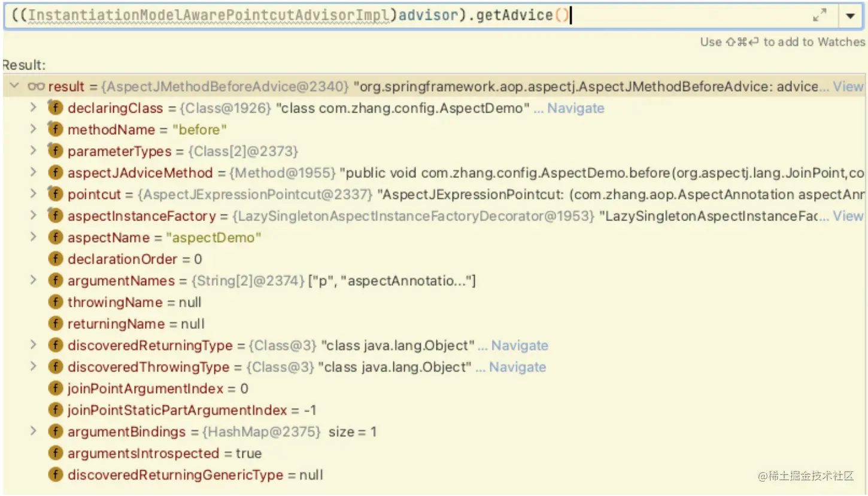This screenshot has height=496, width=868.
Task: Click the field icon beside discoveredThrowingType
Action: point(55,367)
